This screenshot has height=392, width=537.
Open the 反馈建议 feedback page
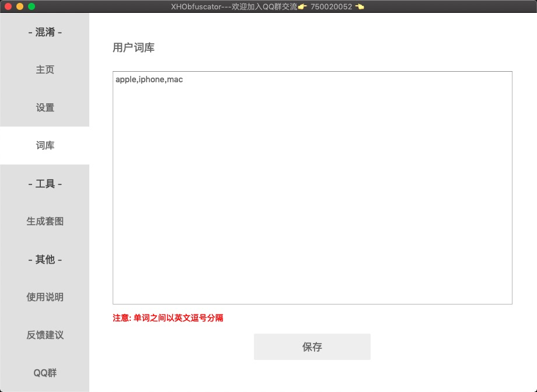point(46,335)
